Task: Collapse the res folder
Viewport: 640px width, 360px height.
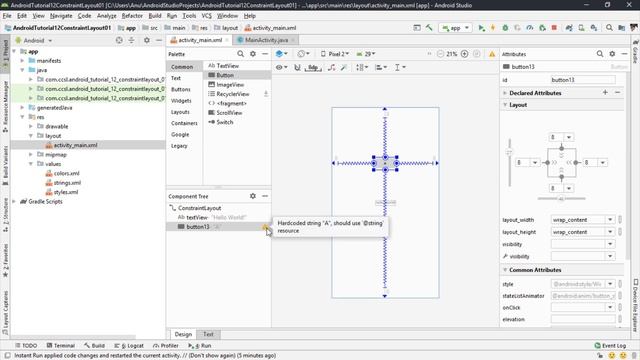Action: click(22, 117)
